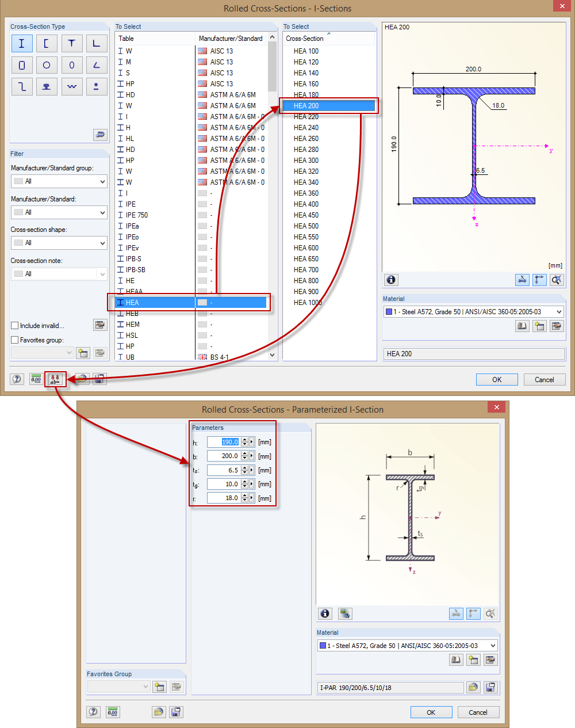Screen dimensions: 575x728
Task: Click the table list scroll down arrow
Action: coord(273,355)
